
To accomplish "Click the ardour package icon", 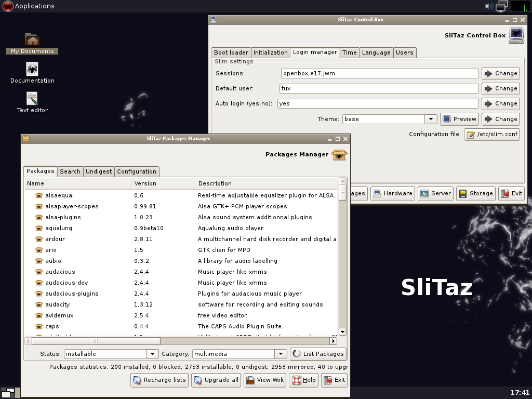I will (39, 239).
